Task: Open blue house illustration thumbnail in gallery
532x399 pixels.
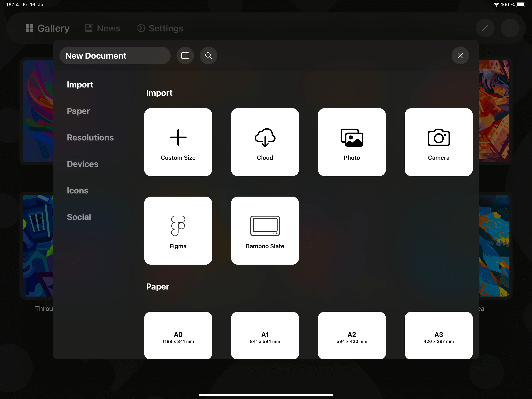Action: (38, 245)
